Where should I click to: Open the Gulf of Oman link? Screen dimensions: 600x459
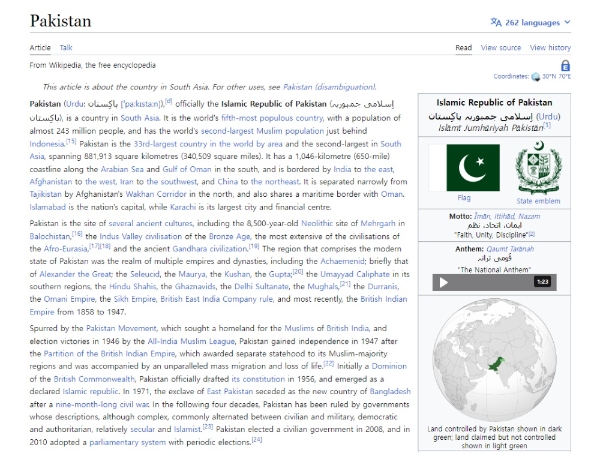pos(187,169)
